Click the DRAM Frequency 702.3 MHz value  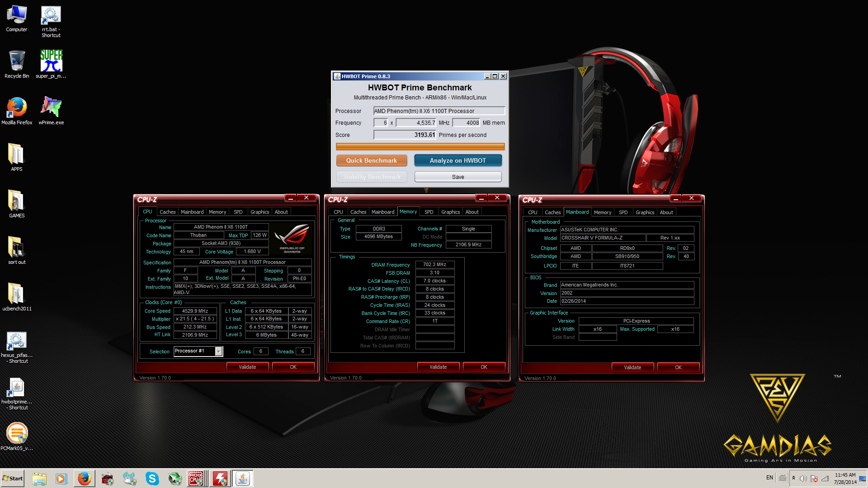click(x=435, y=264)
